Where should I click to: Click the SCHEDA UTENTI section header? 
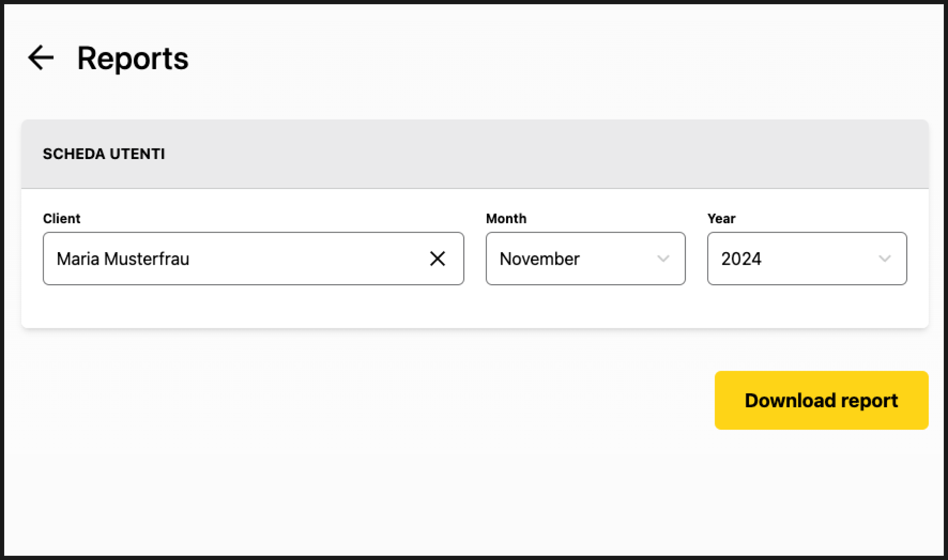coord(104,154)
